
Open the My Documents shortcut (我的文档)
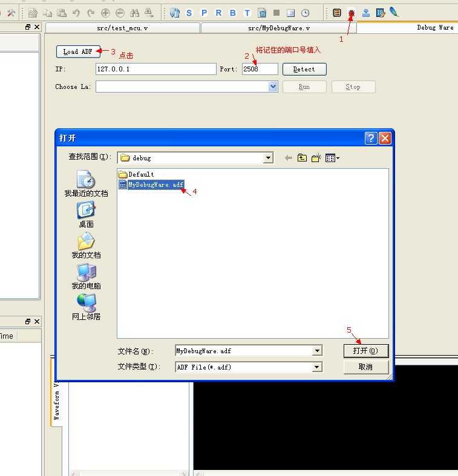(87, 246)
